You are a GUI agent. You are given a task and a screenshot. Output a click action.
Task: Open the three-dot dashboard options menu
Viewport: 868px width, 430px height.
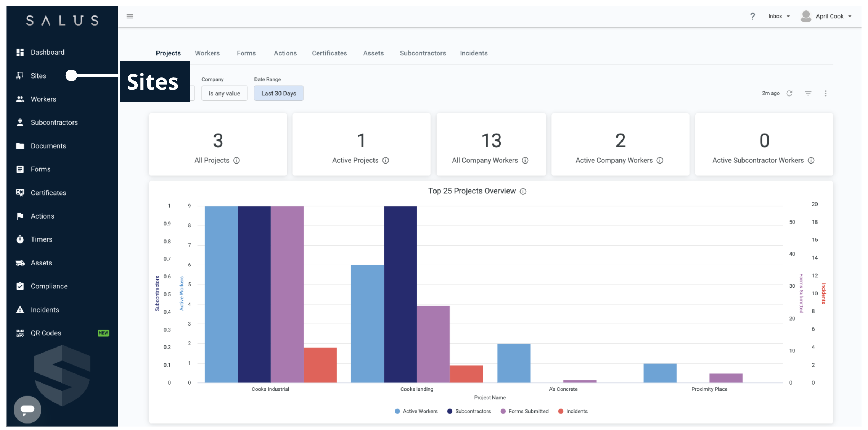pyautogui.click(x=825, y=93)
